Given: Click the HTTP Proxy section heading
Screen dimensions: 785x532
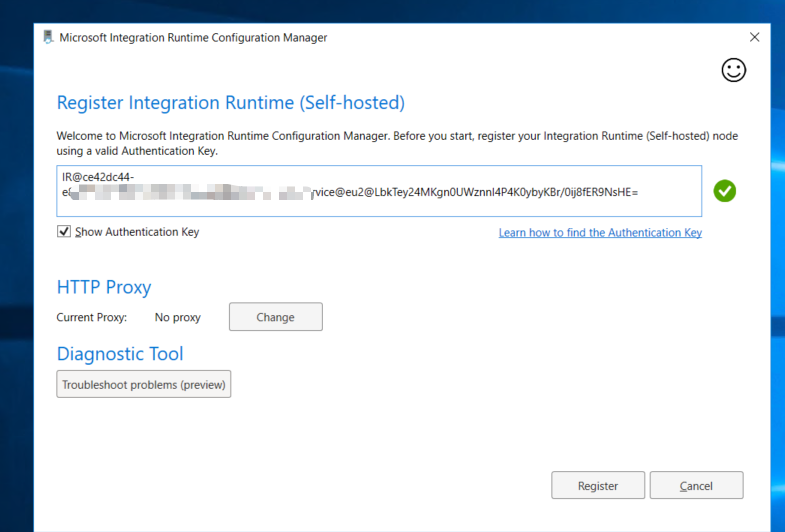Looking at the screenshot, I should coord(104,287).
